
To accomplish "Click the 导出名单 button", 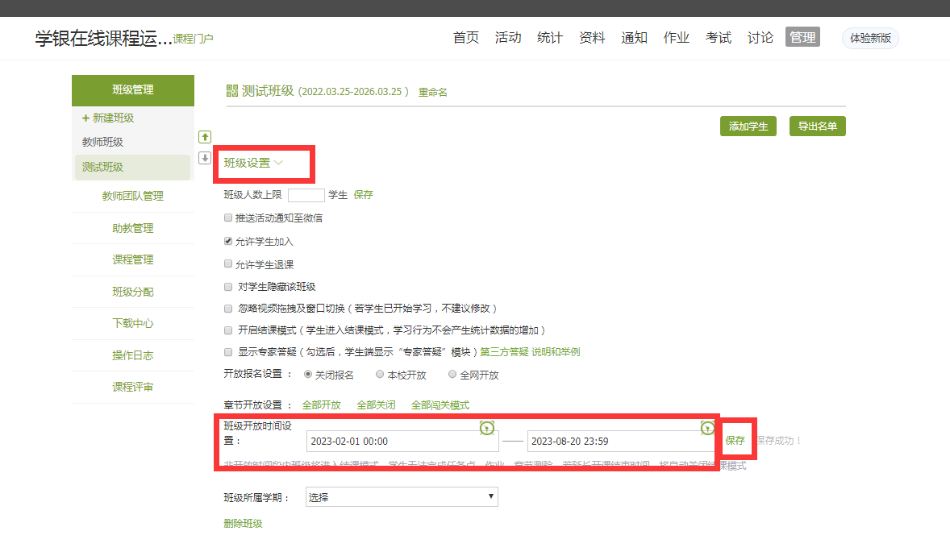I will pos(817,126).
